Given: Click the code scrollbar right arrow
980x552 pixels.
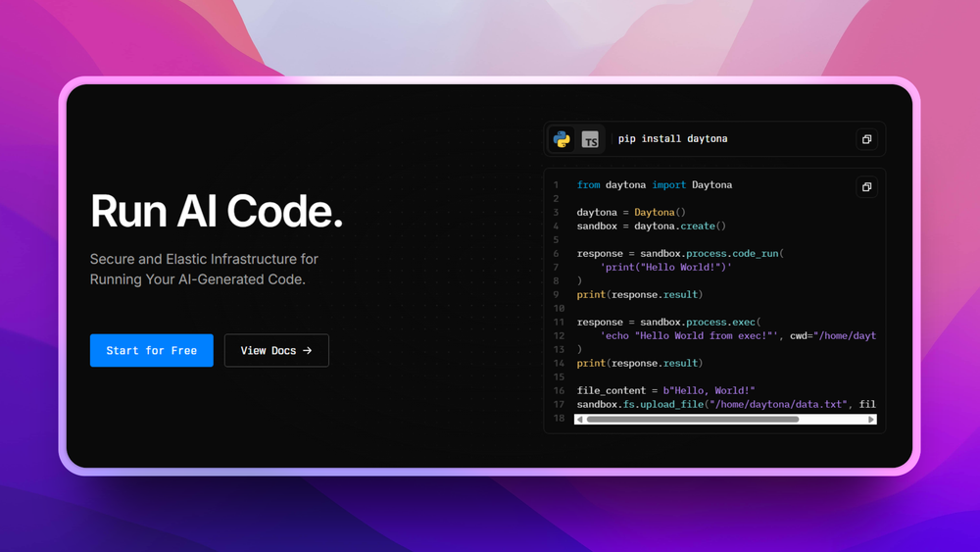Looking at the screenshot, I should pyautogui.click(x=870, y=420).
